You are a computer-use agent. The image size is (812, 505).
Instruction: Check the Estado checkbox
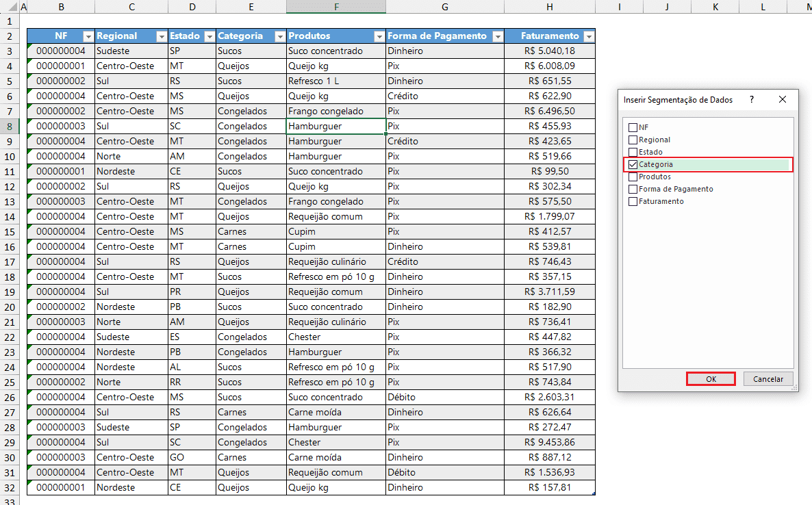tap(633, 152)
